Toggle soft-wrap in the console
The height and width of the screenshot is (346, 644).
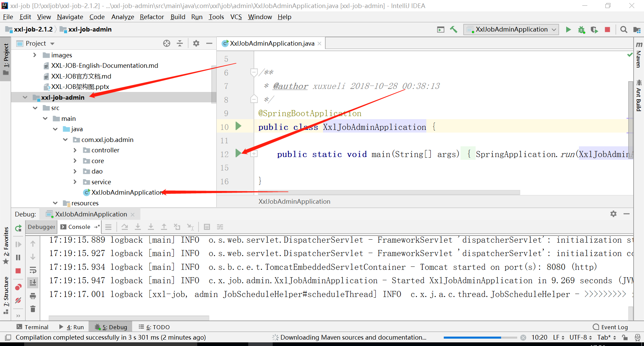point(33,270)
